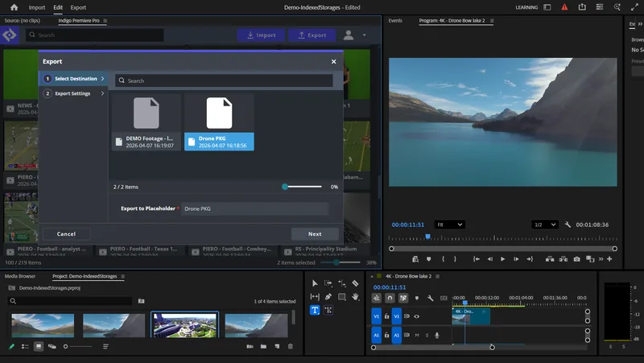This screenshot has width=644, height=363.
Task: Switch to Source (no clips) tab
Action: click(23, 21)
